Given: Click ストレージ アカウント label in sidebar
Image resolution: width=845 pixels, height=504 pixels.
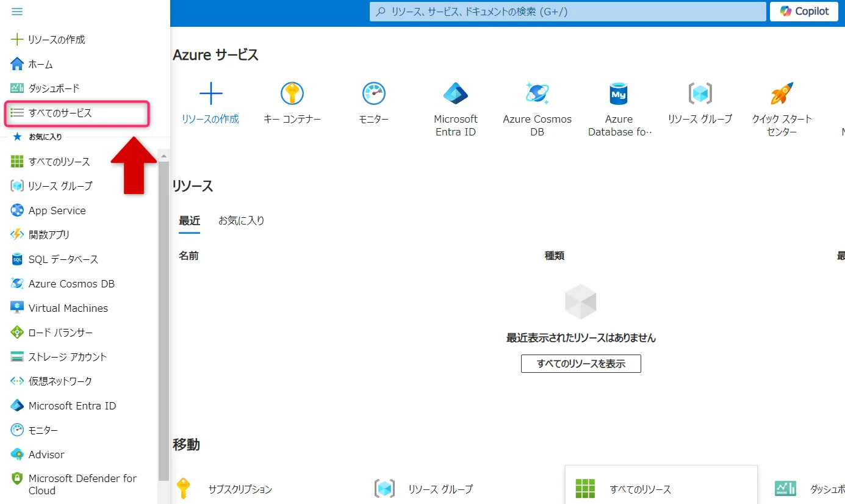Looking at the screenshot, I should pos(68,357).
